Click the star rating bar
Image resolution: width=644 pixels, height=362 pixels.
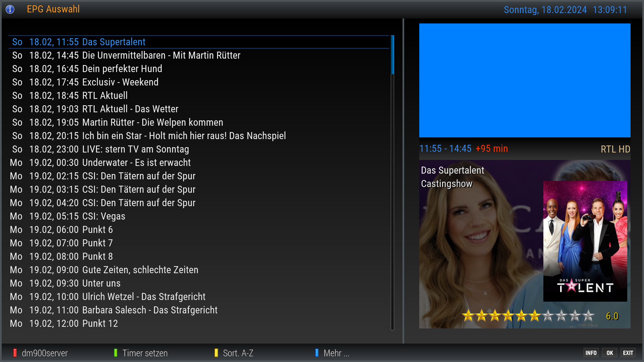pos(528,316)
